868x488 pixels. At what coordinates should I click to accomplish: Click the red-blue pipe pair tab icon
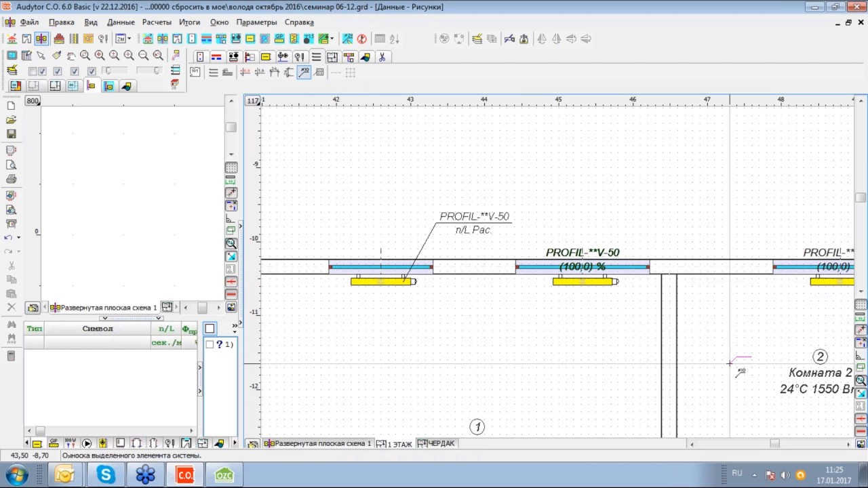216,57
